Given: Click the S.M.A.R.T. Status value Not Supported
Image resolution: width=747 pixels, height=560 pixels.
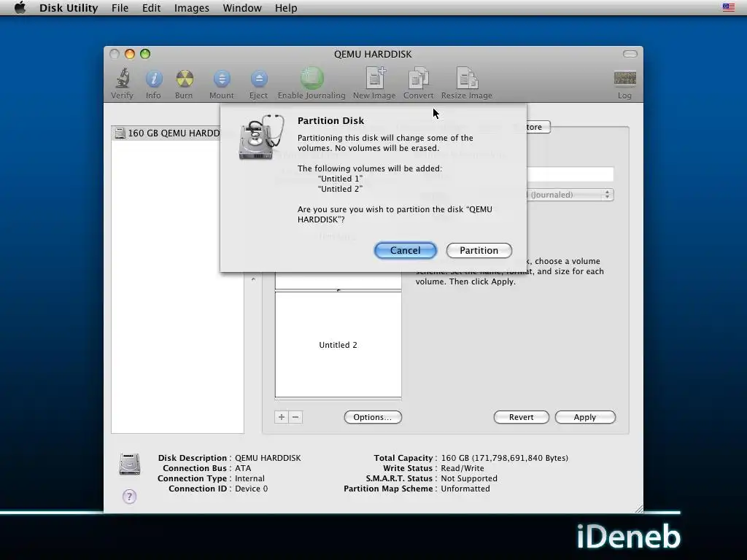Looking at the screenshot, I should [x=469, y=478].
